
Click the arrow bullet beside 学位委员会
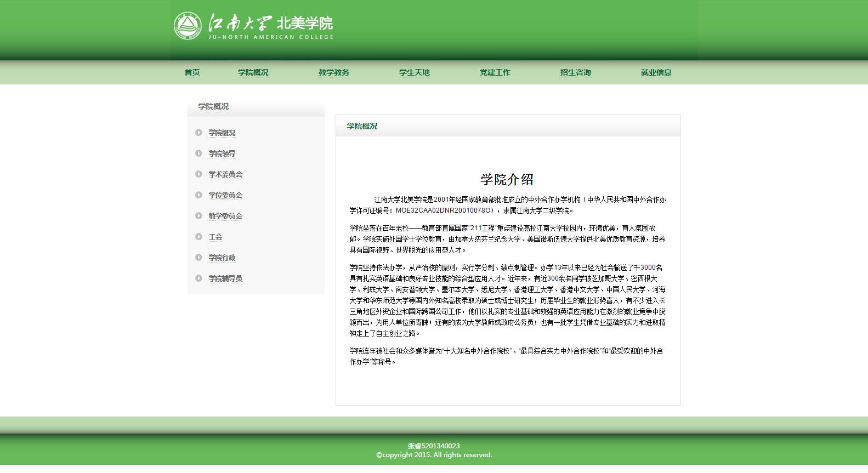pyautogui.click(x=198, y=195)
